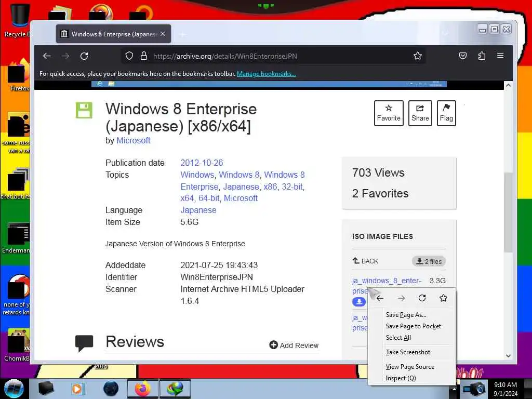532x399 pixels.
Task: Click the blue download icon below ISO file
Action: [358, 302]
